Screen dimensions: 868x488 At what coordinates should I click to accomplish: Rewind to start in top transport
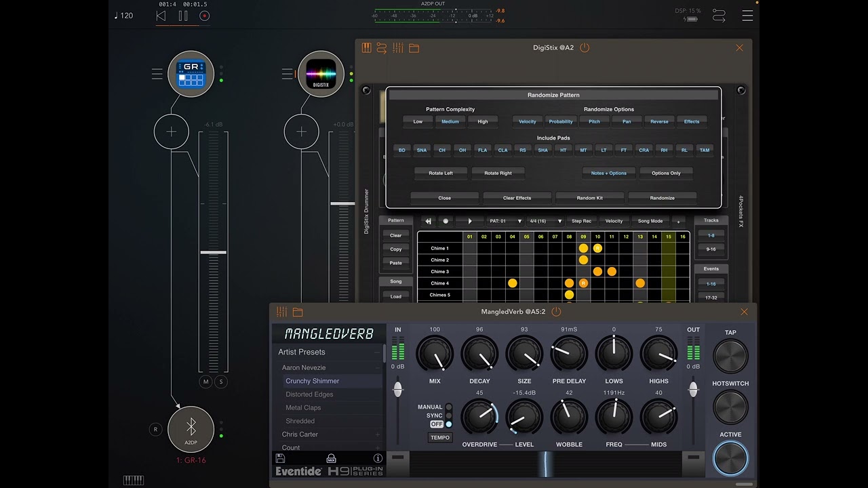pyautogui.click(x=161, y=16)
